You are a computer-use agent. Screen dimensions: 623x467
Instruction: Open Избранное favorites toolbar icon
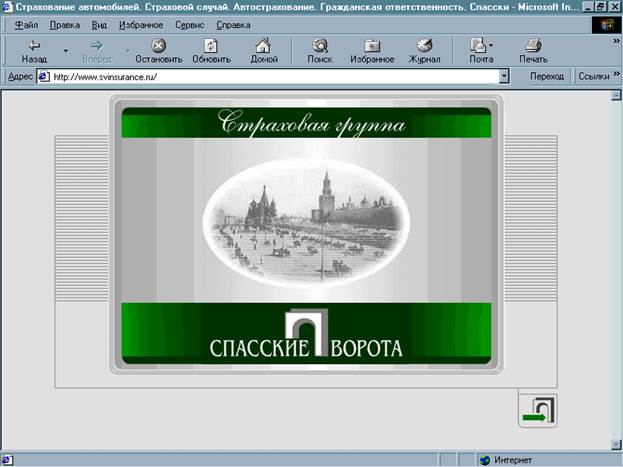tap(371, 45)
